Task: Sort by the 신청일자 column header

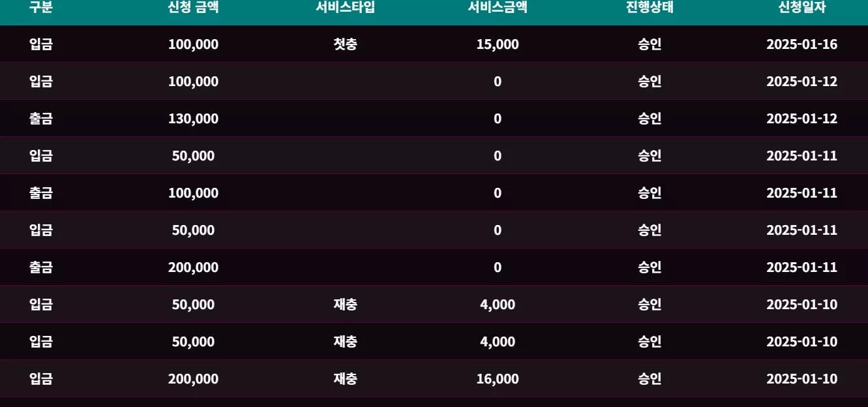Action: (801, 8)
